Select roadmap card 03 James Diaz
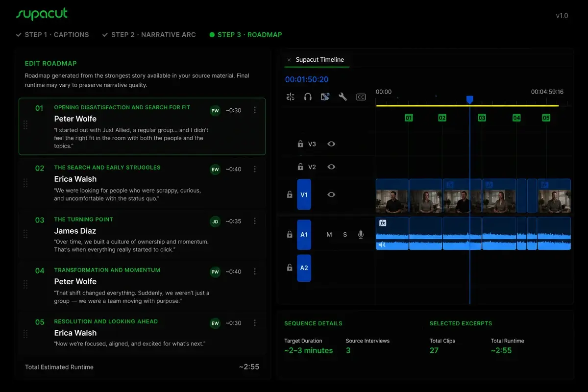This screenshot has width=588, height=392. 142,235
